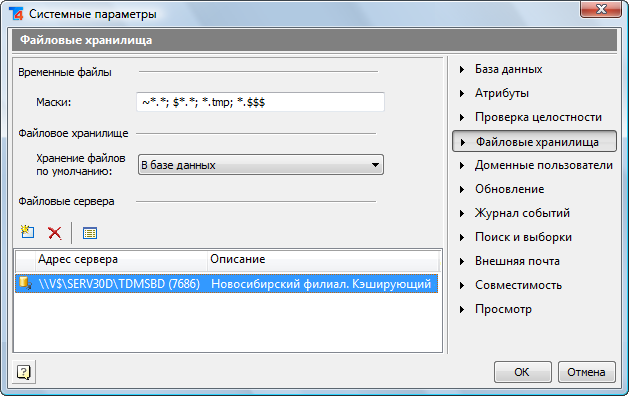Go to Поиск и выборки settings

tap(523, 237)
